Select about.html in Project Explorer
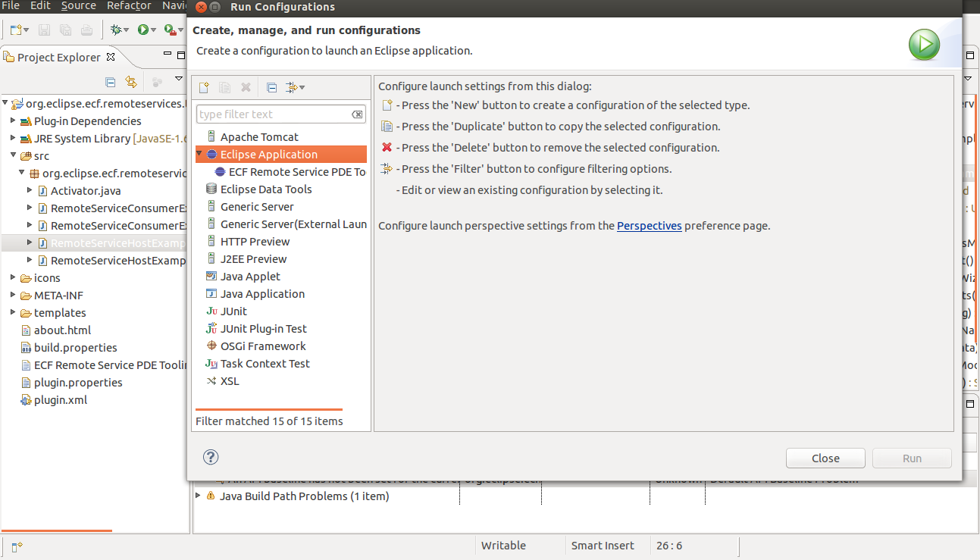Image resolution: width=980 pixels, height=560 pixels. pos(62,330)
